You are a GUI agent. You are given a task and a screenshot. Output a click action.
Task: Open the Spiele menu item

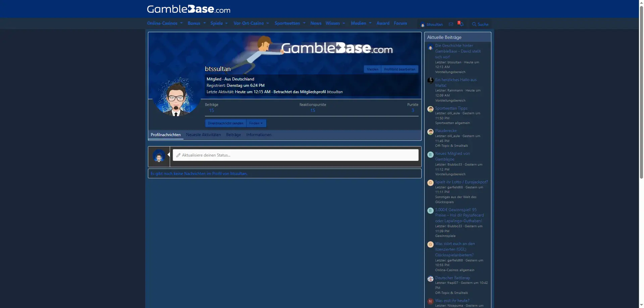217,23
